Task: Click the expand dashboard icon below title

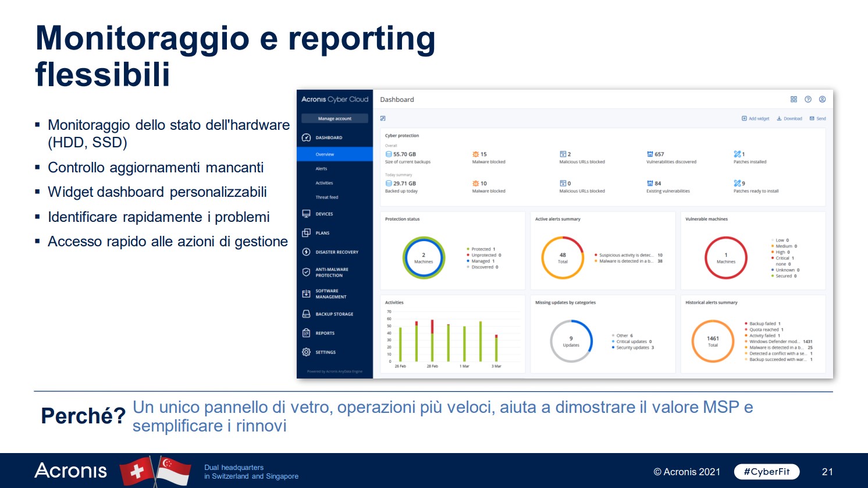Action: [383, 118]
